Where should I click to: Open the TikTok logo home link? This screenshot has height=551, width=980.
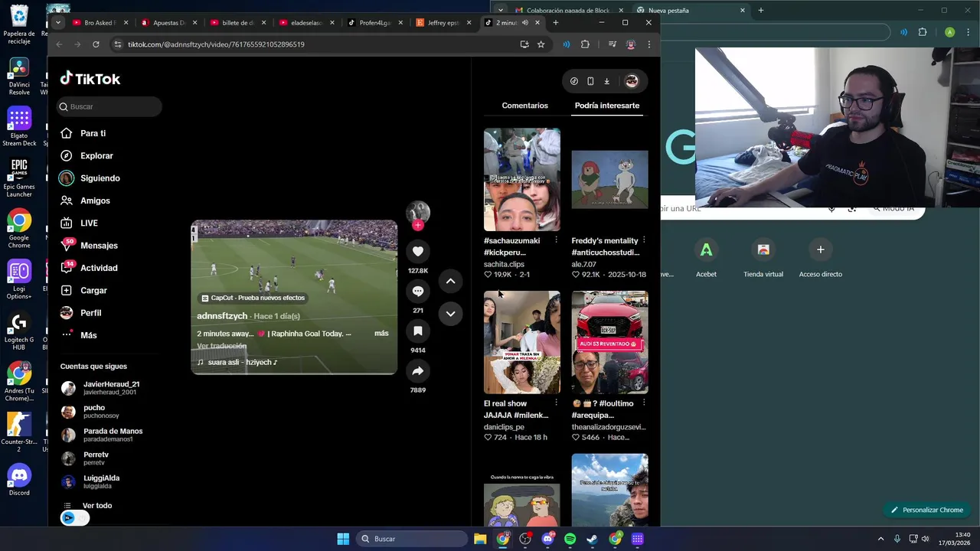coord(90,79)
